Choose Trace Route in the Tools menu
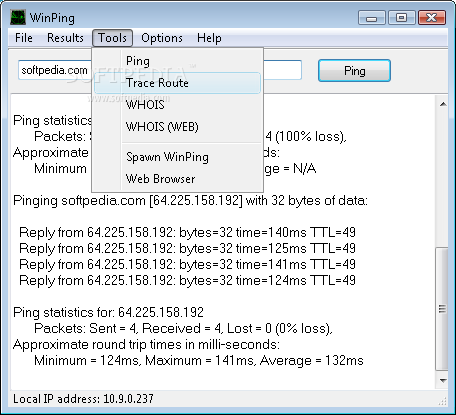The height and width of the screenshot is (415, 456). (x=177, y=83)
